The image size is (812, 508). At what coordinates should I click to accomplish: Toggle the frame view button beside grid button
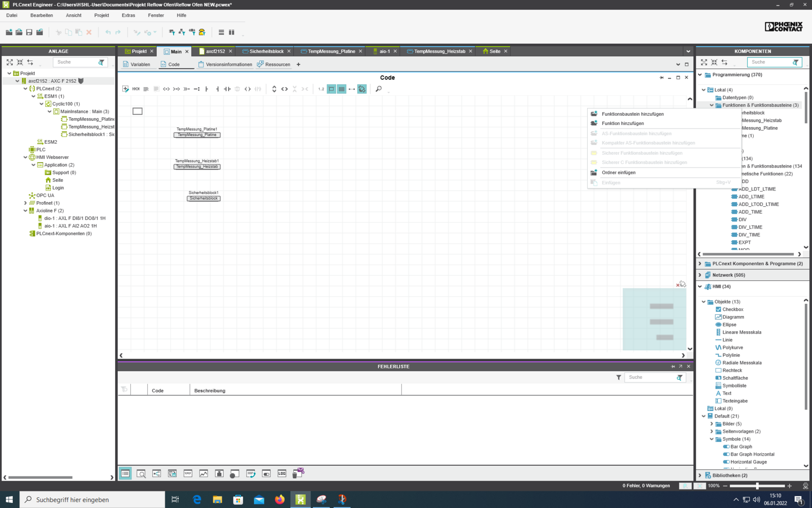(x=331, y=89)
